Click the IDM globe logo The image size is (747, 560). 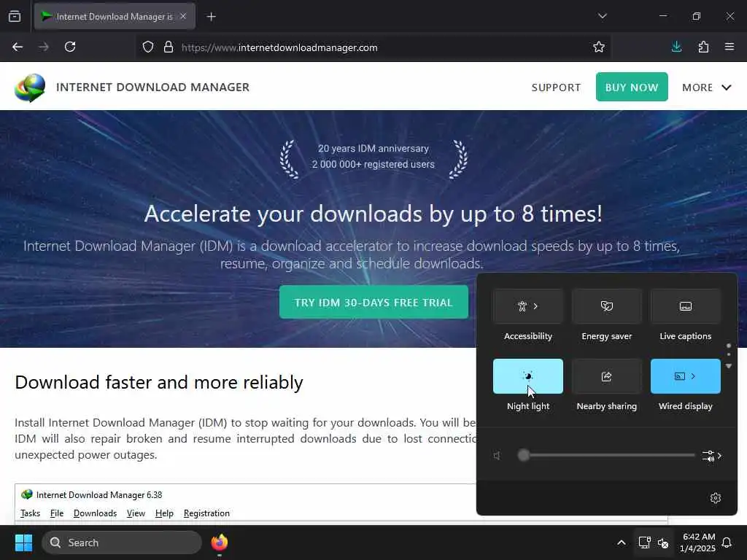tap(30, 87)
